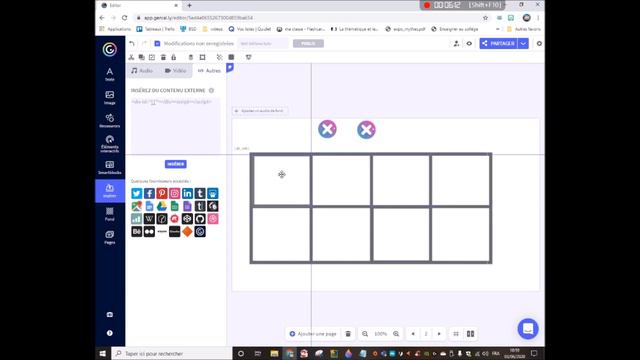Click the Facebook provider icon

pos(149,193)
